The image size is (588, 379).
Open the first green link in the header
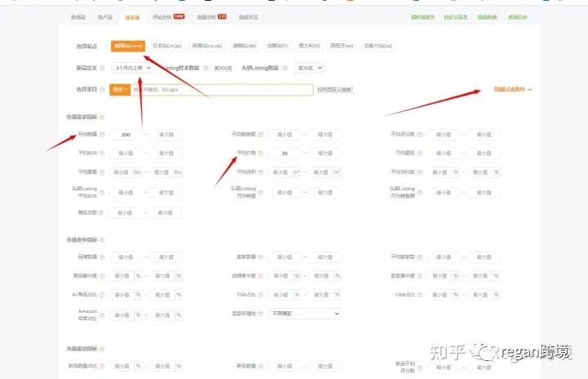point(423,17)
